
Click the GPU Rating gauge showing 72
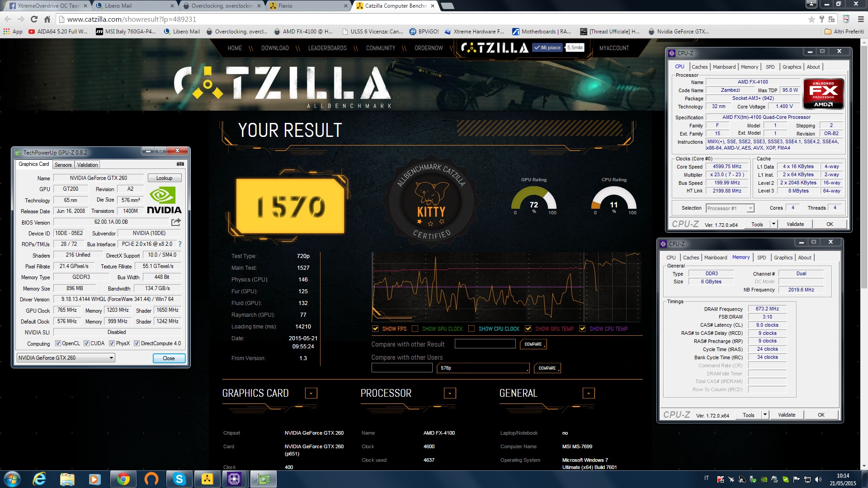[x=534, y=197]
